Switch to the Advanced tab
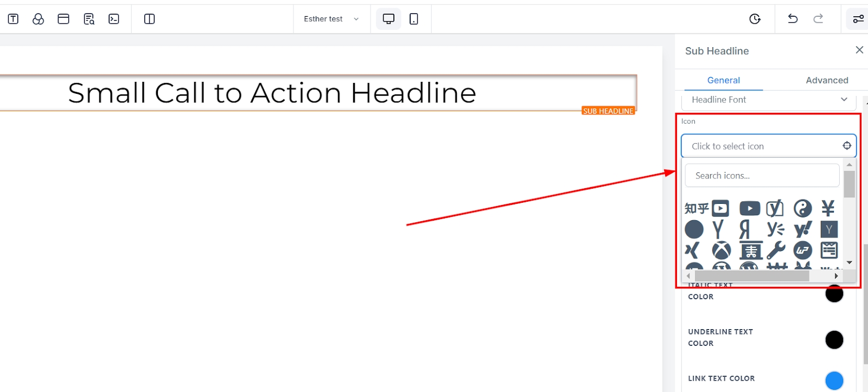868x392 pixels. coord(827,80)
